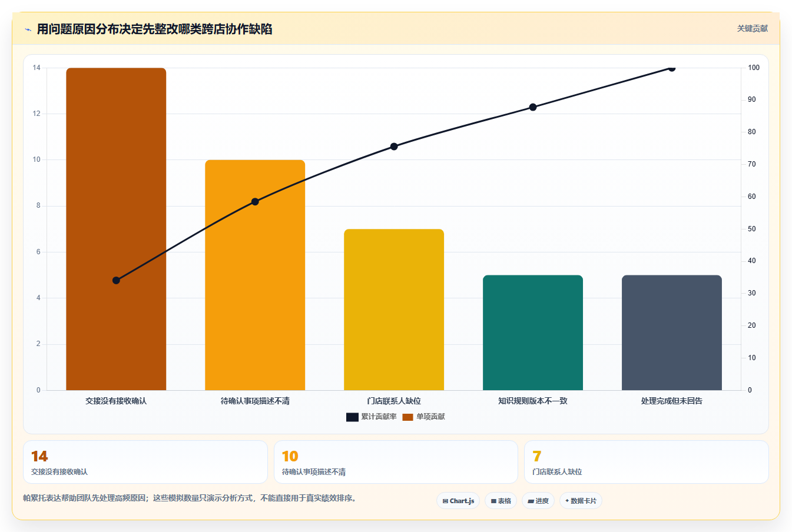This screenshot has height=532, width=792.
Task: Click cumulative line point at 100 percent
Action: (672, 68)
